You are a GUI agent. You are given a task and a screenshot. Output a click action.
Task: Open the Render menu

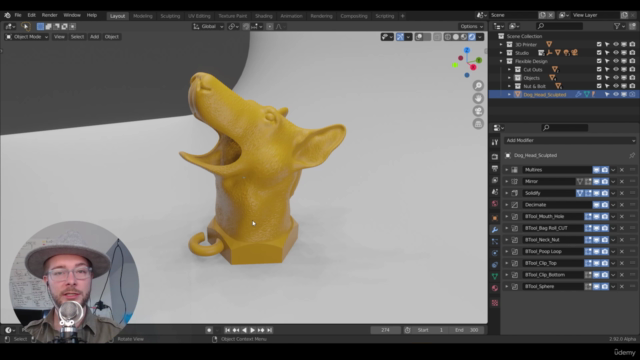click(x=49, y=15)
